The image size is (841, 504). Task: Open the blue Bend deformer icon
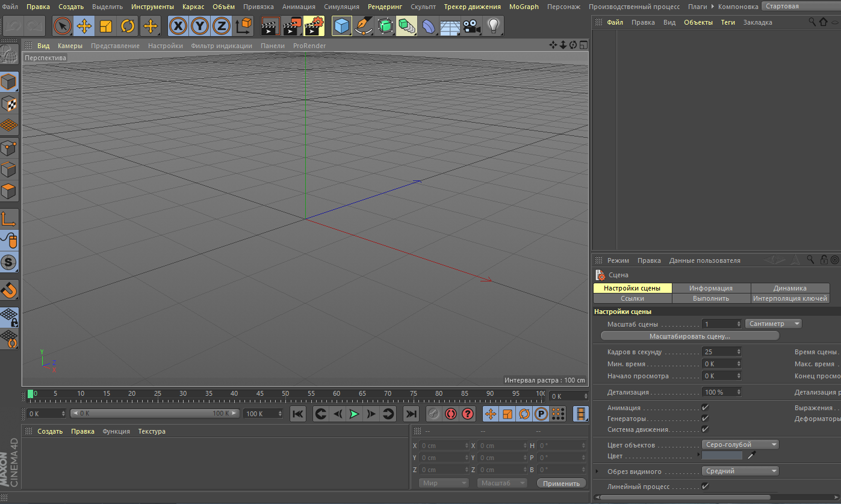(429, 26)
